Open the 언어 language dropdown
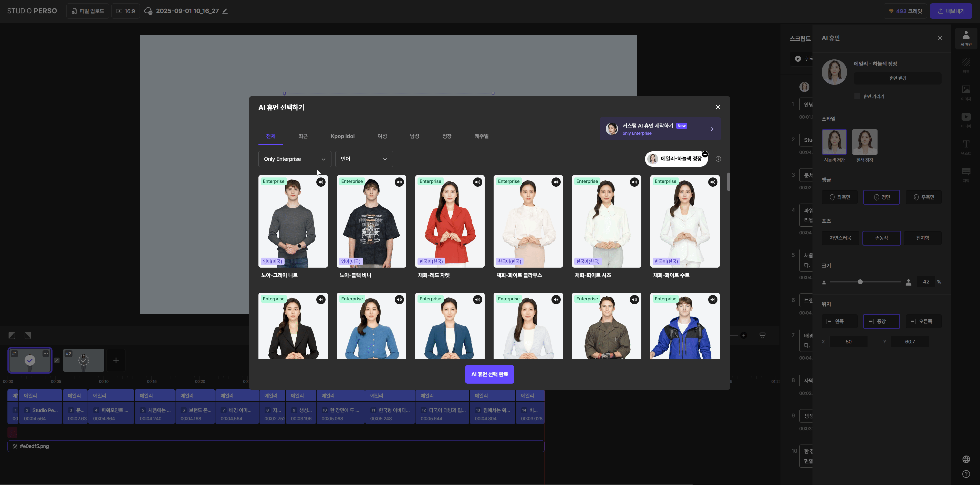The width and height of the screenshot is (980, 485). point(364,159)
